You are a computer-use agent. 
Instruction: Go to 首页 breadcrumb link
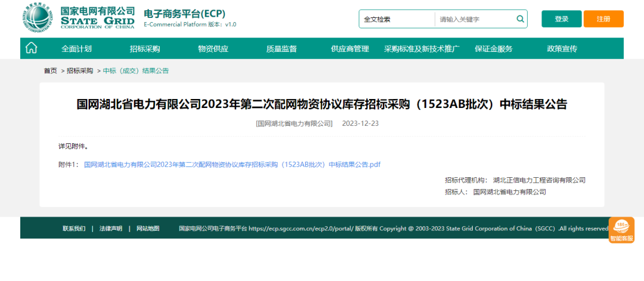(51, 70)
